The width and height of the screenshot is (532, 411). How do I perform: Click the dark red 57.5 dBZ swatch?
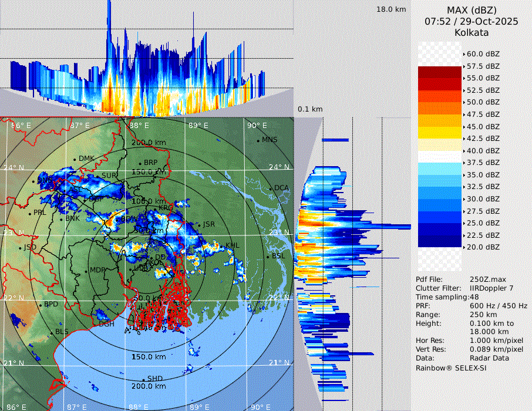440,72
